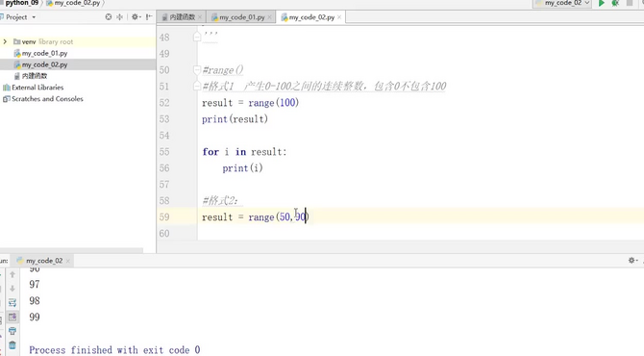Start debugging with the green bug icon
The image size is (644, 356).
(x=615, y=3)
